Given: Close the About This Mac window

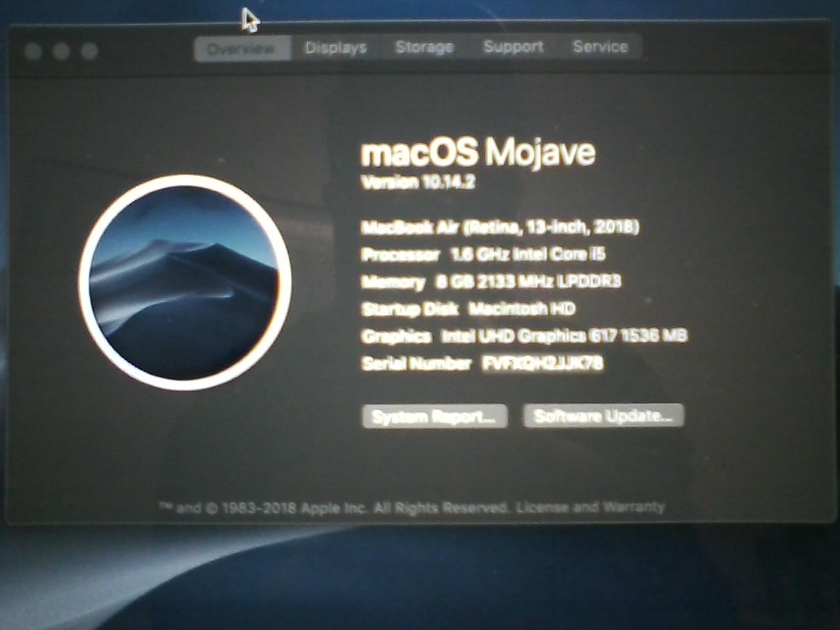Looking at the screenshot, I should click(33, 51).
